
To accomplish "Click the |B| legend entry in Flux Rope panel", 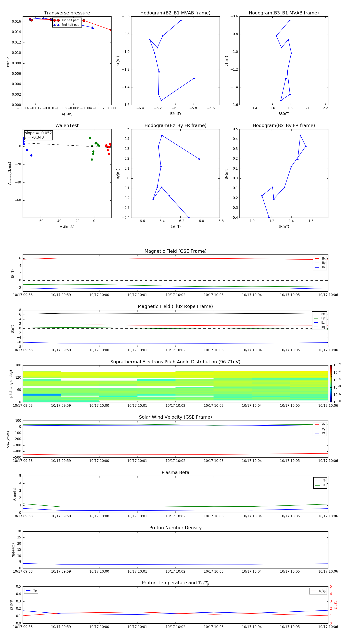I will click(320, 327).
